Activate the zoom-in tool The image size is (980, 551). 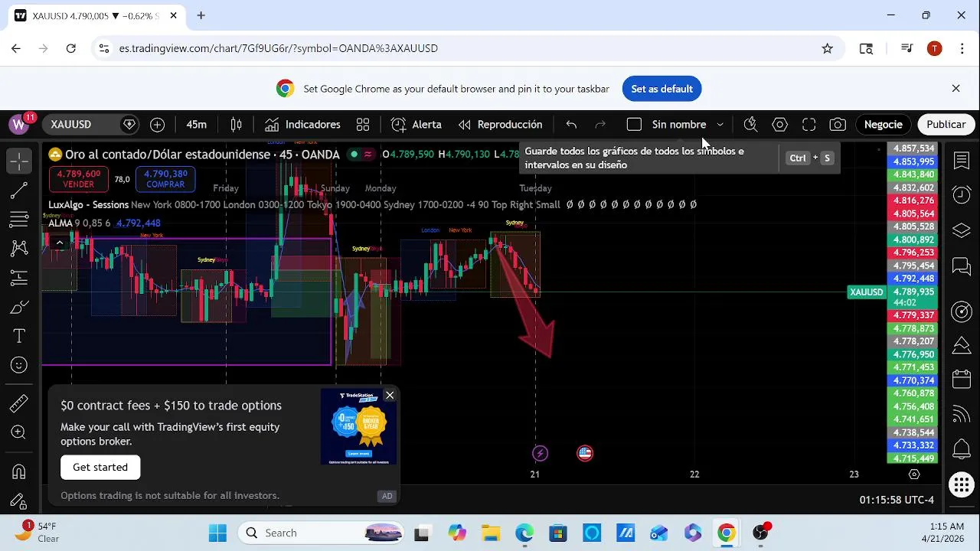tap(19, 432)
